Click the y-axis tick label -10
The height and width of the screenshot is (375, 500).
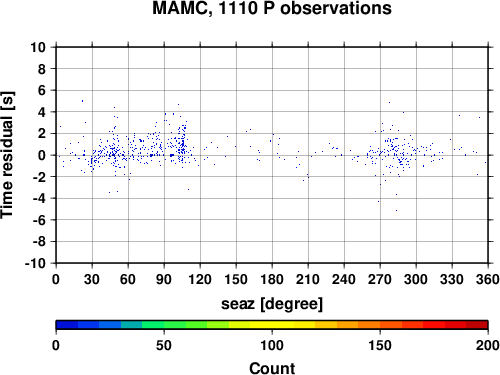pyautogui.click(x=35, y=263)
